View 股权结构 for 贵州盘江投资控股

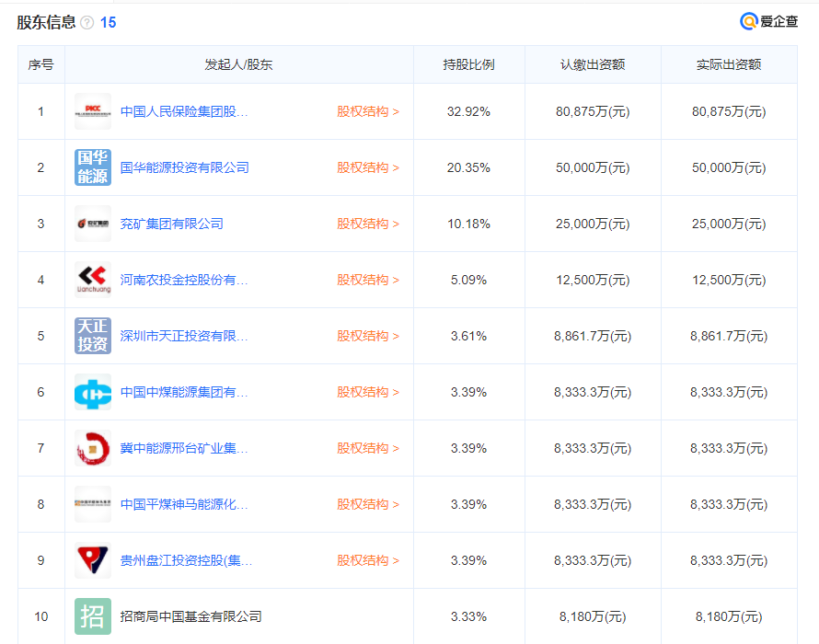pyautogui.click(x=368, y=560)
